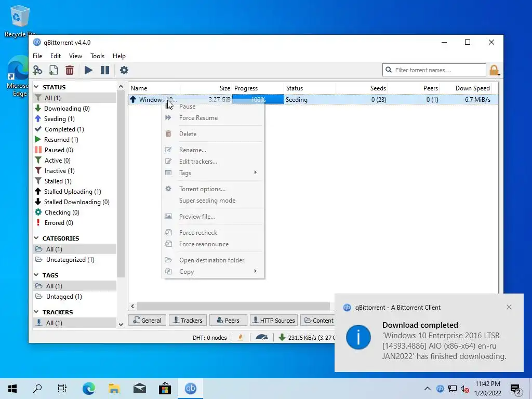Show hidden tray icons chevron
This screenshot has width=532, height=399.
pos(428,389)
